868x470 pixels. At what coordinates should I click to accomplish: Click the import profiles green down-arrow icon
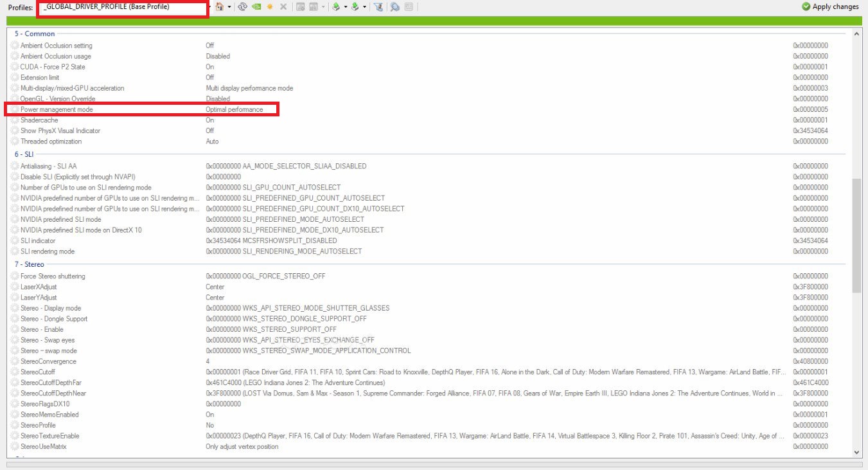coord(355,7)
